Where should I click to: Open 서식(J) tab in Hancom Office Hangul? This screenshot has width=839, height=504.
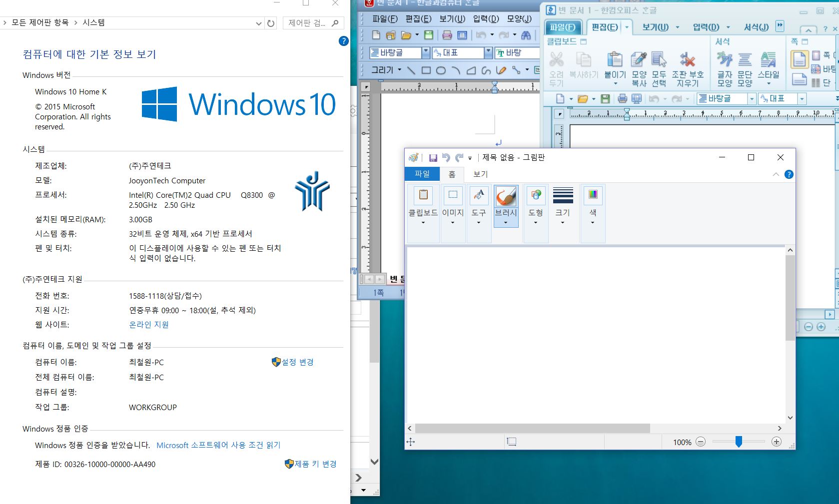point(756,27)
